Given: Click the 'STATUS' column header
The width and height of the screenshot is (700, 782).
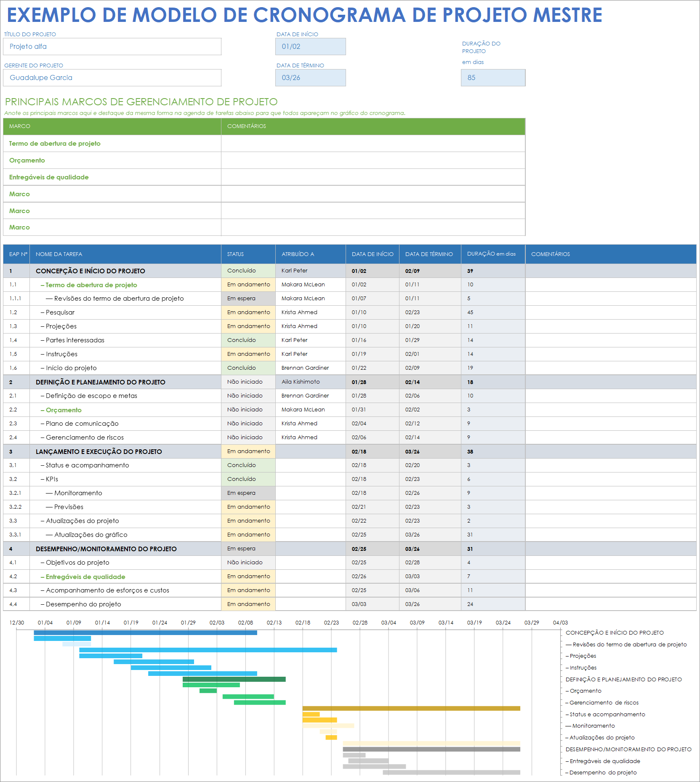Looking at the screenshot, I should coord(248,254).
